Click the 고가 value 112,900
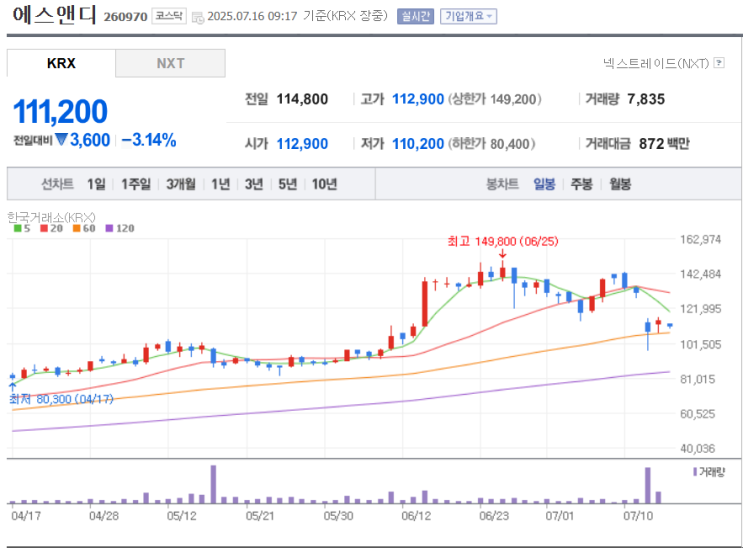The width and height of the screenshot is (743, 548). pyautogui.click(x=418, y=99)
